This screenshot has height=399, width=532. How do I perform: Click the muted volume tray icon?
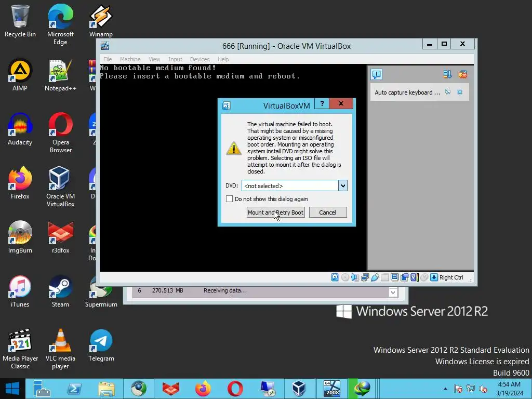tap(483, 389)
